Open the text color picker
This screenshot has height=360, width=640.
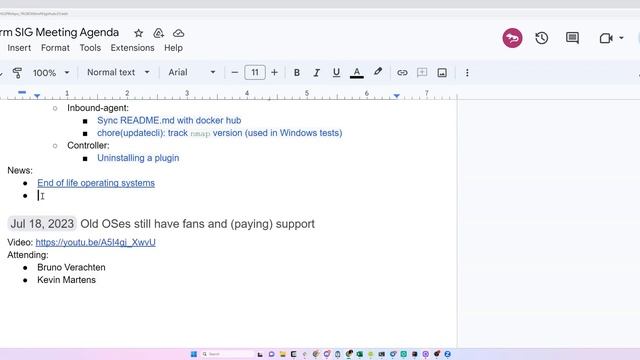357,73
